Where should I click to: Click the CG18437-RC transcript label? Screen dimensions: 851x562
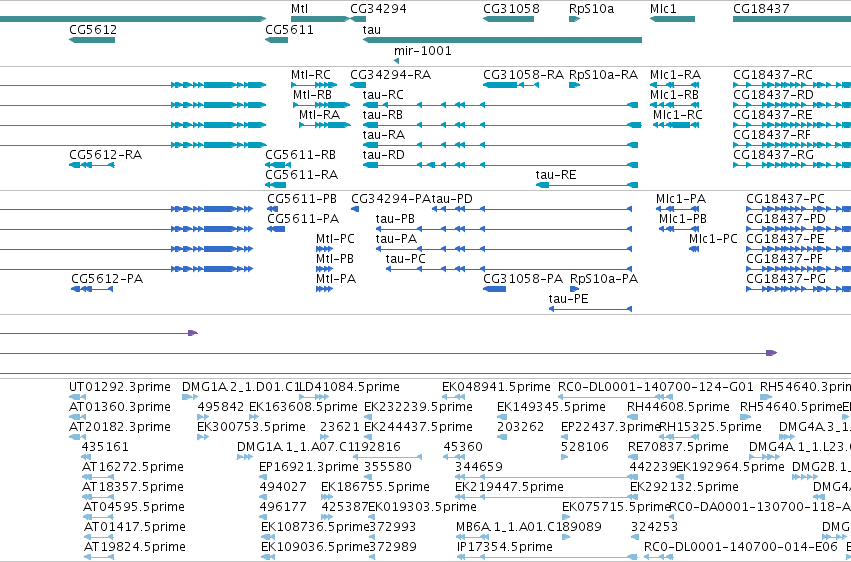click(773, 75)
